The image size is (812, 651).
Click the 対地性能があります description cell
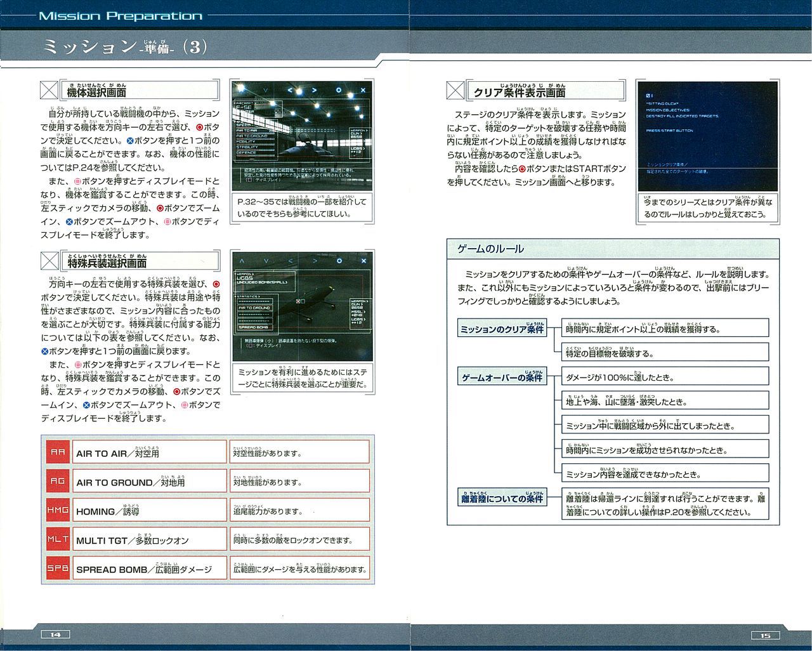pos(299,481)
